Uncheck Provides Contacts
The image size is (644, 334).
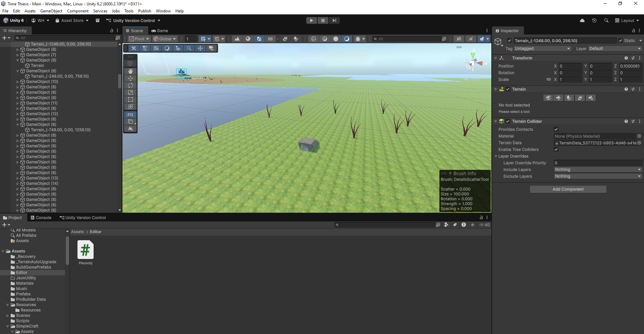pos(556,129)
